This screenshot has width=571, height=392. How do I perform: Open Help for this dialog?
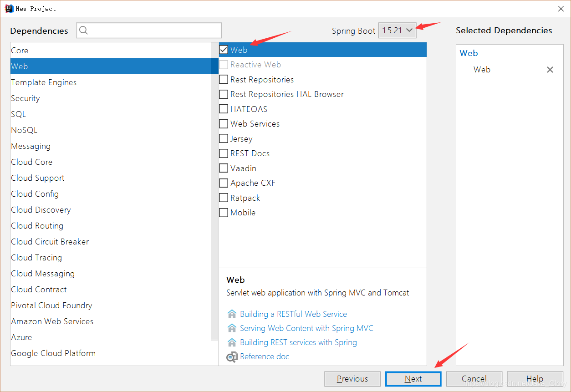(535, 379)
